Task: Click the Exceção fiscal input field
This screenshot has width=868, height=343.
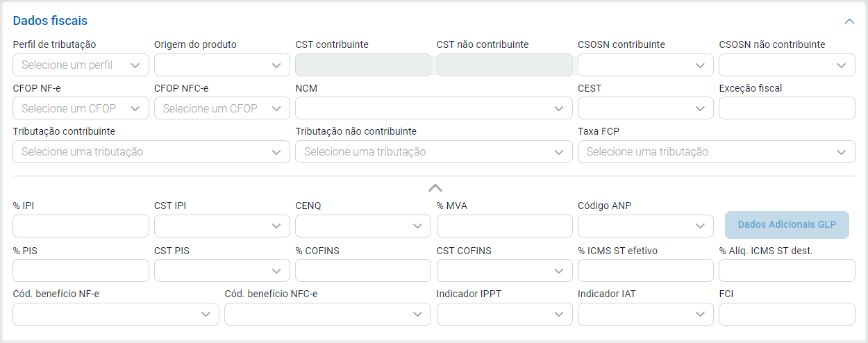Action: [786, 108]
